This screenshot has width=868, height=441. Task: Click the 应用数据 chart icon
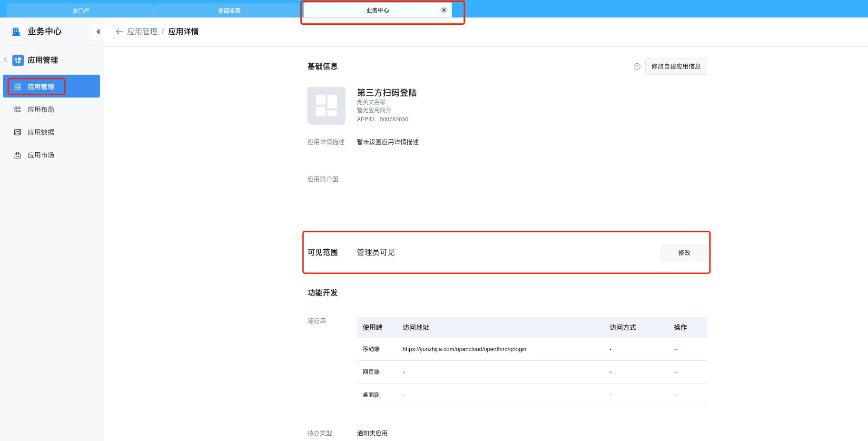[x=18, y=132]
